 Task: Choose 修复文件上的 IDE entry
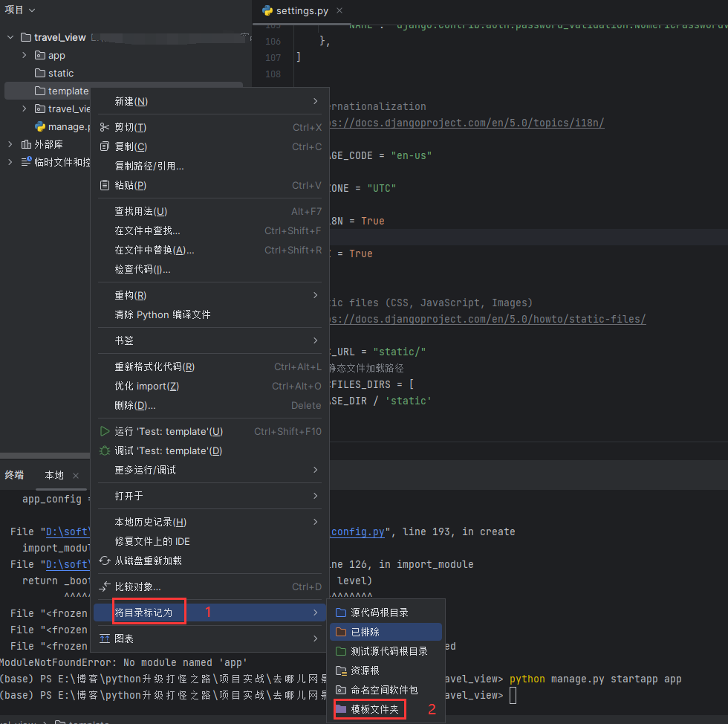pos(209,541)
